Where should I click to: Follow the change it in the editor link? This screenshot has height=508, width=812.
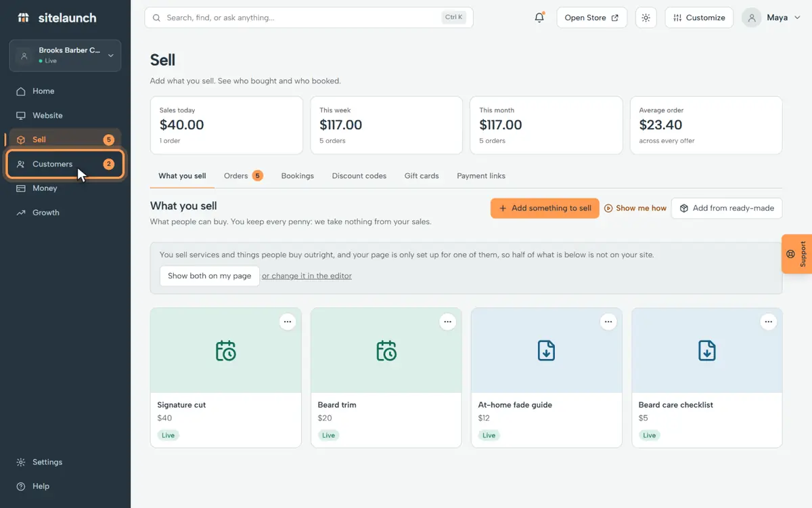click(x=307, y=276)
